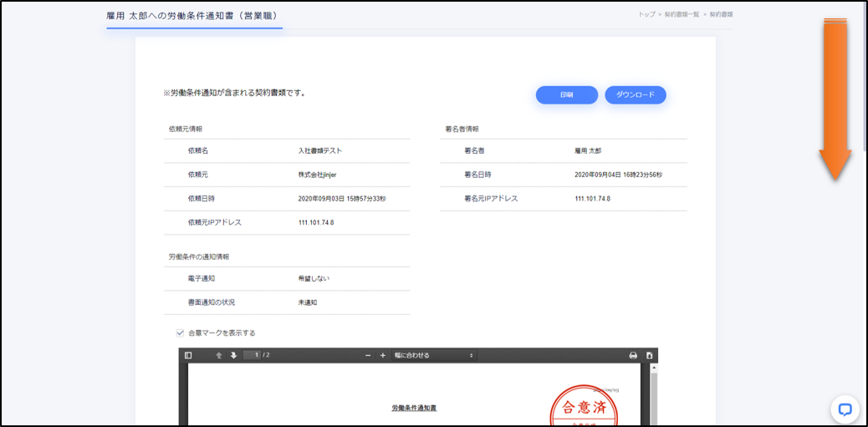Click the save file icon in PDF toolbar

click(x=649, y=355)
